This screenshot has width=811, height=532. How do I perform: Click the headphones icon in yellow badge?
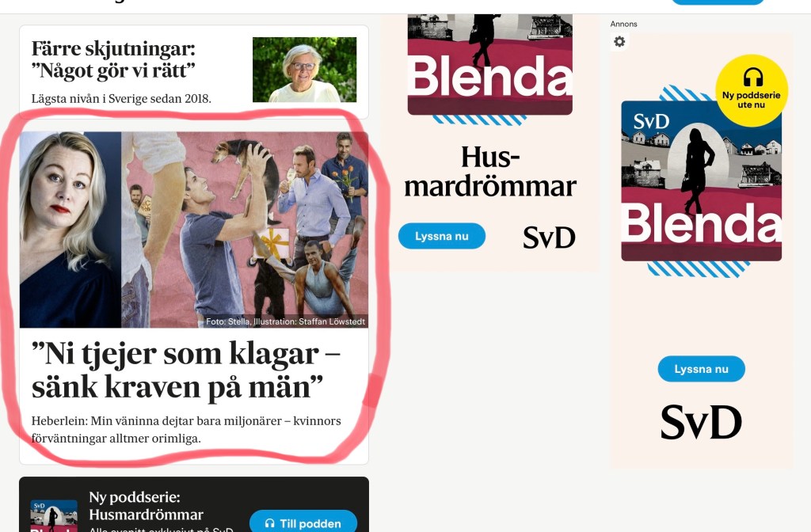752,78
